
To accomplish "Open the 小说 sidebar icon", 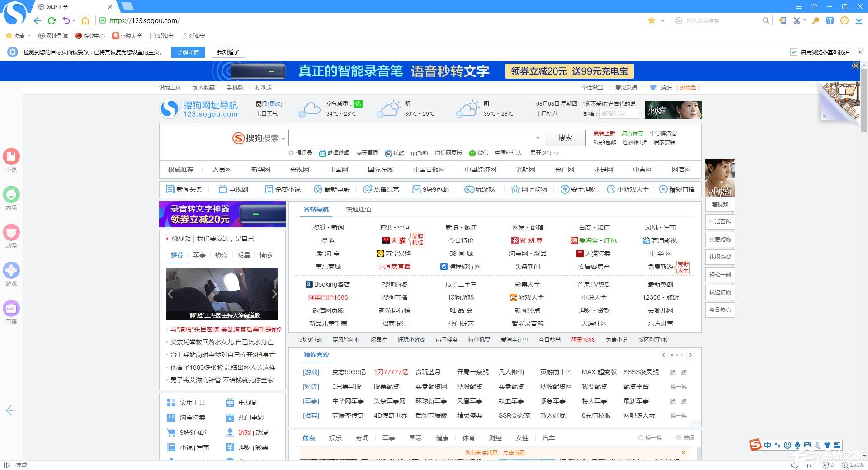I will [x=11, y=157].
